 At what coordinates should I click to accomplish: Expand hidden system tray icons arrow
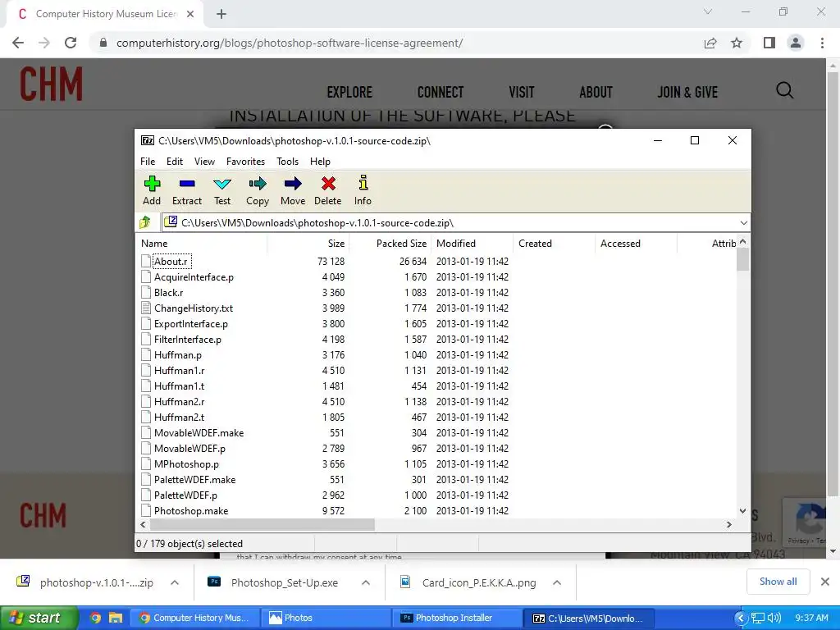pyautogui.click(x=741, y=618)
